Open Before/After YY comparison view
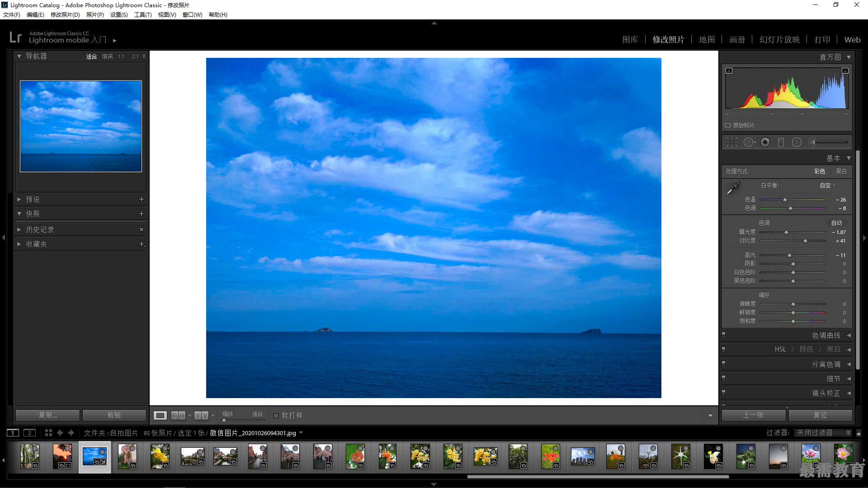The image size is (868, 488). [x=201, y=415]
